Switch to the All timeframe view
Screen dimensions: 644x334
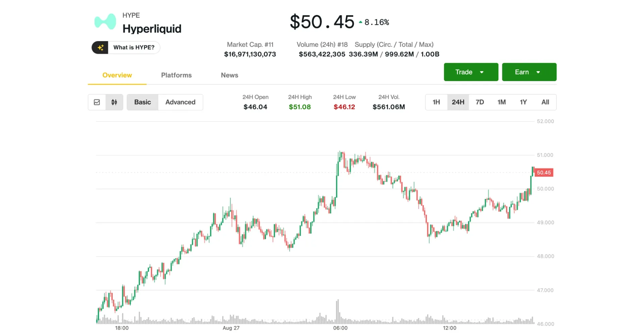pyautogui.click(x=545, y=102)
